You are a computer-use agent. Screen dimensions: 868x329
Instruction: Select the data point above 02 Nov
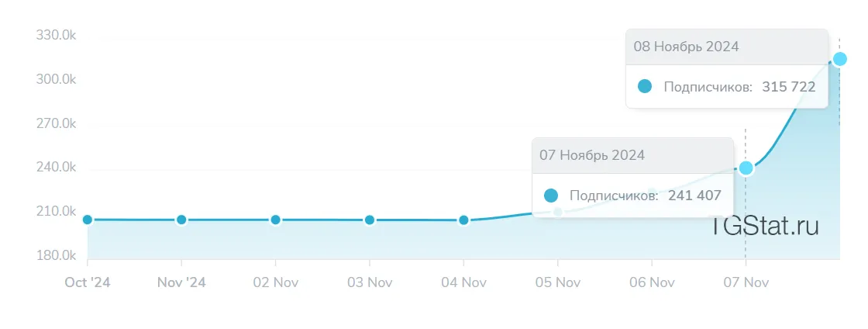coord(275,220)
